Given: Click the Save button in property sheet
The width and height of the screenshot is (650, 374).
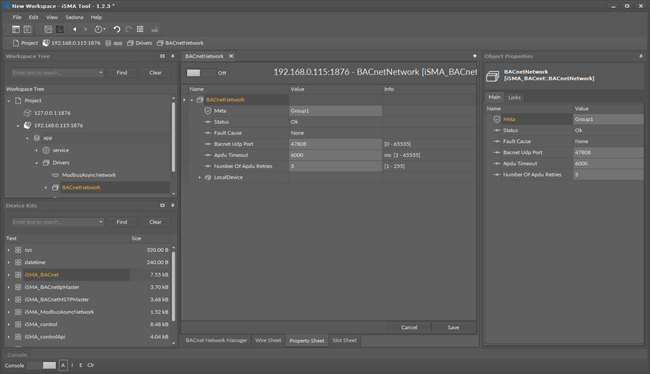Looking at the screenshot, I should tap(453, 327).
